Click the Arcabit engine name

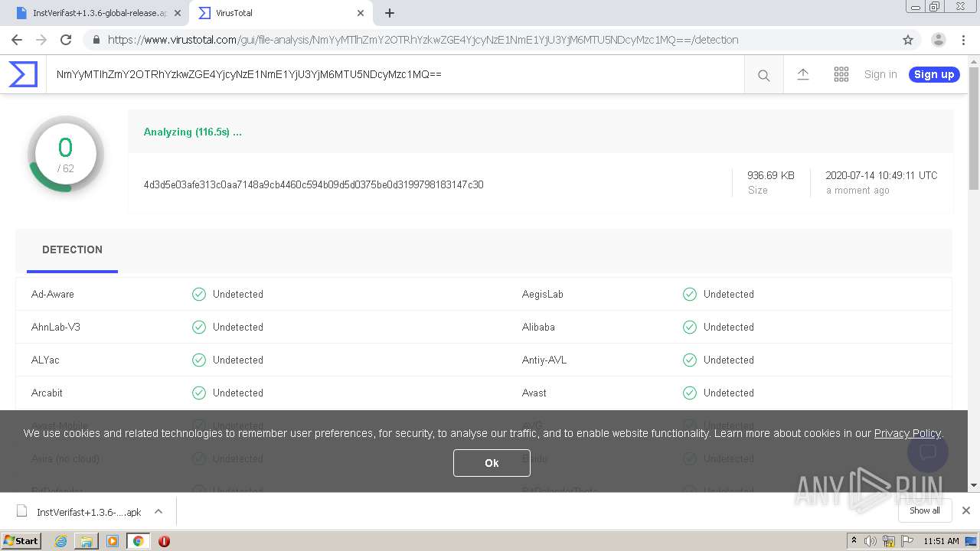pyautogui.click(x=47, y=393)
